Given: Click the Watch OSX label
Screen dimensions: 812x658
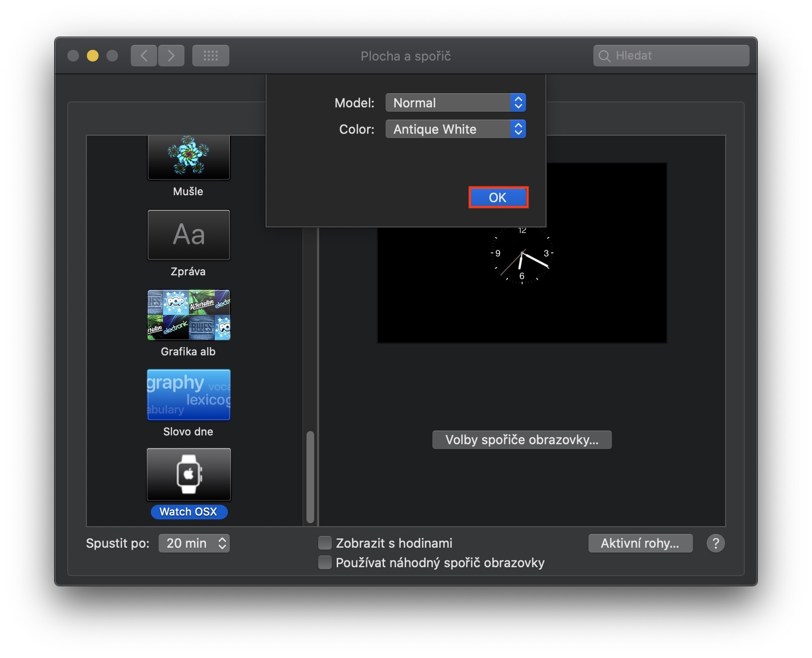Looking at the screenshot, I should click(189, 512).
